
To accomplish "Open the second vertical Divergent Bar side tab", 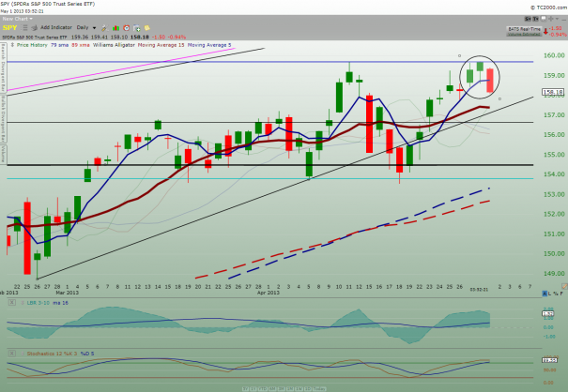I will (x=3, y=118).
